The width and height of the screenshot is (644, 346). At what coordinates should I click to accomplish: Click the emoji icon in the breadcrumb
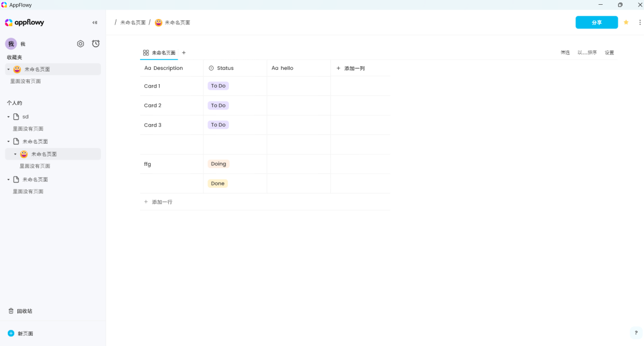point(159,23)
